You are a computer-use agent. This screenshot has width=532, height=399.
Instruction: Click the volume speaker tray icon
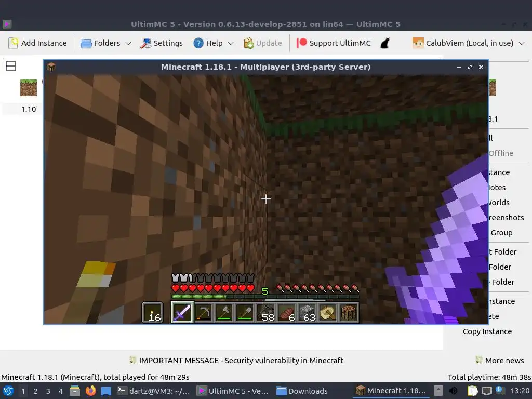tap(453, 391)
